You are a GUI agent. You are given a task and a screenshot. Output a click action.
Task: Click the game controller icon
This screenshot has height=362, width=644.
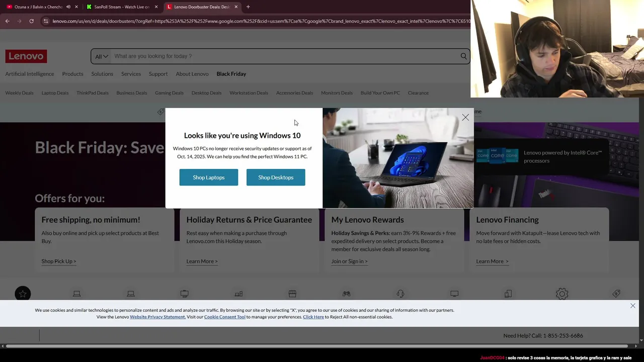[x=347, y=294]
